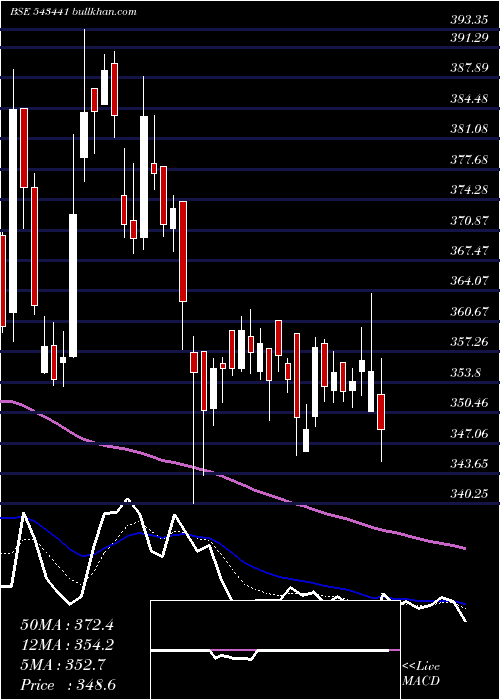
Task: Click inside the MACD inset panel
Action: [275, 650]
